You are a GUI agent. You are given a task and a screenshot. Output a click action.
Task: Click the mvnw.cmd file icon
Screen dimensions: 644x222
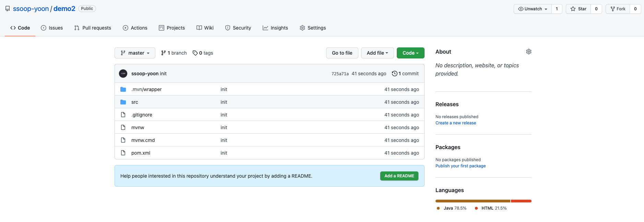123,140
